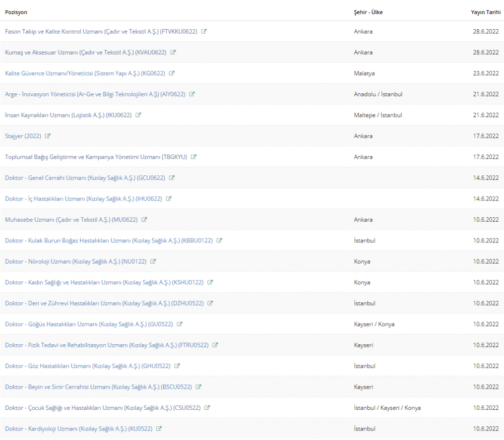Open Doktor - Göğüs Hastalıkları Uzmanı posting
This screenshot has height=440, width=504.
(89, 324)
